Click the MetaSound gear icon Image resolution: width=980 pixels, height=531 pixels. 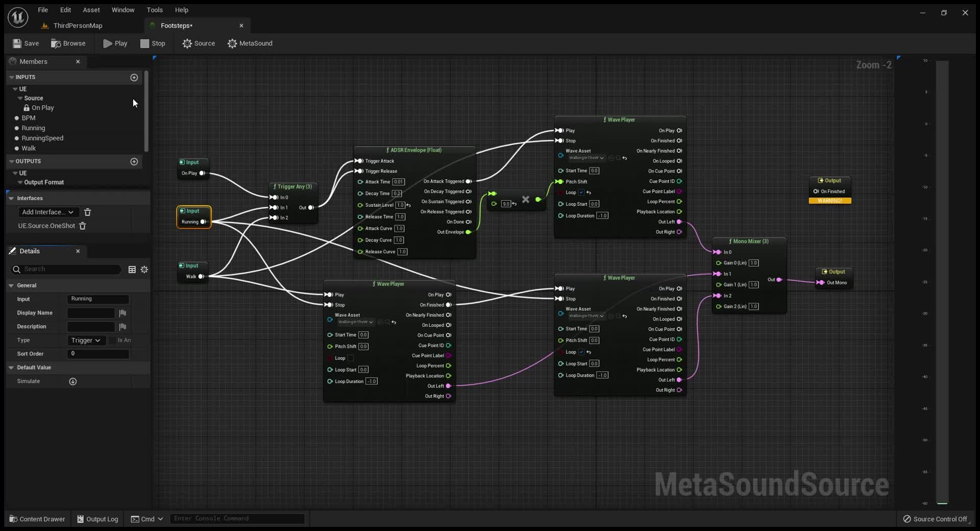click(232, 43)
